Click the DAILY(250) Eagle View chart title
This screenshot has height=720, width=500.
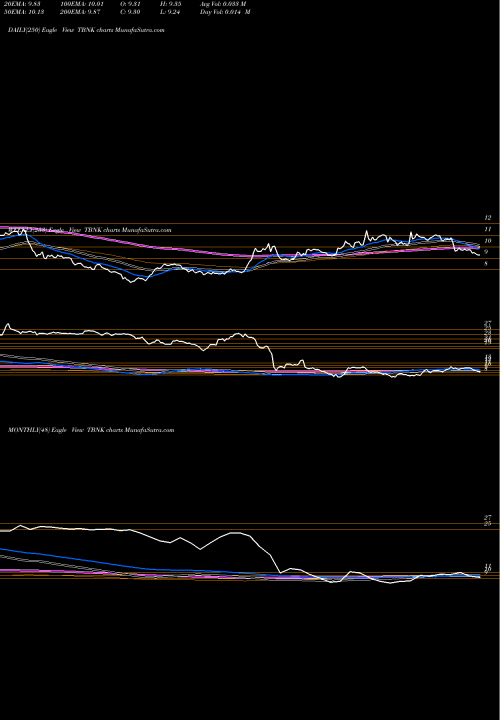[x=86, y=30]
